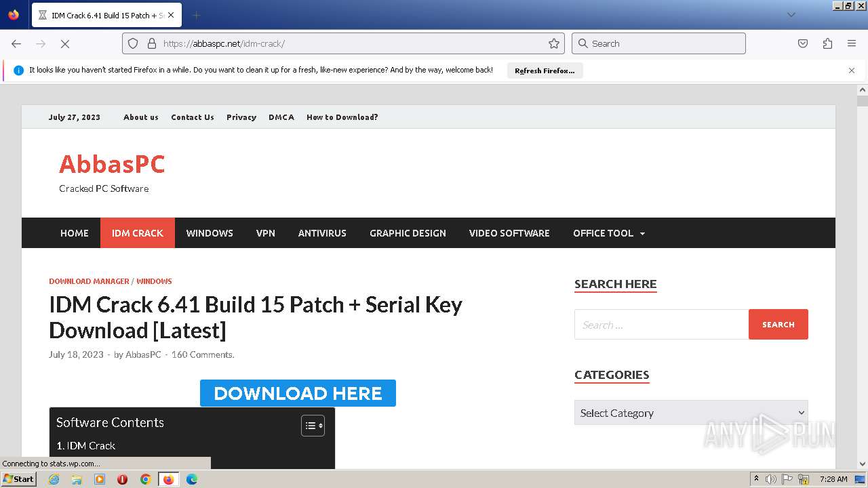Open ANTIVIRUS navigation category
The image size is (868, 488).
pyautogui.click(x=322, y=233)
